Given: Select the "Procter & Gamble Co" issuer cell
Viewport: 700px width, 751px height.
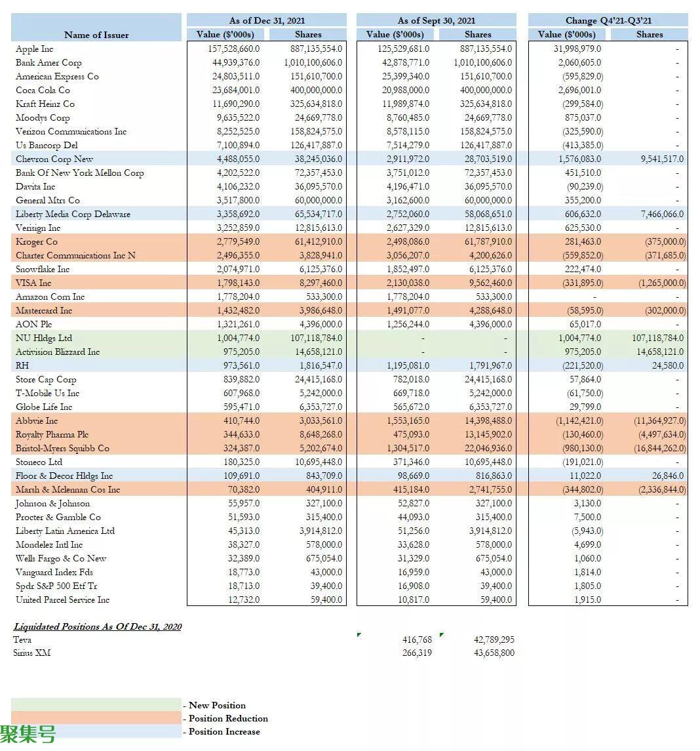Looking at the screenshot, I should (x=58, y=518).
